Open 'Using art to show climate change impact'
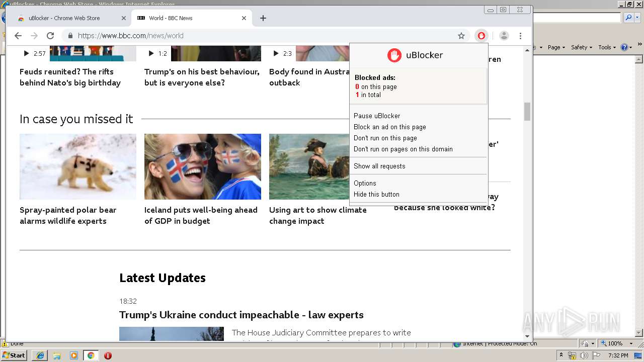The width and height of the screenshot is (644, 362). pyautogui.click(x=318, y=215)
